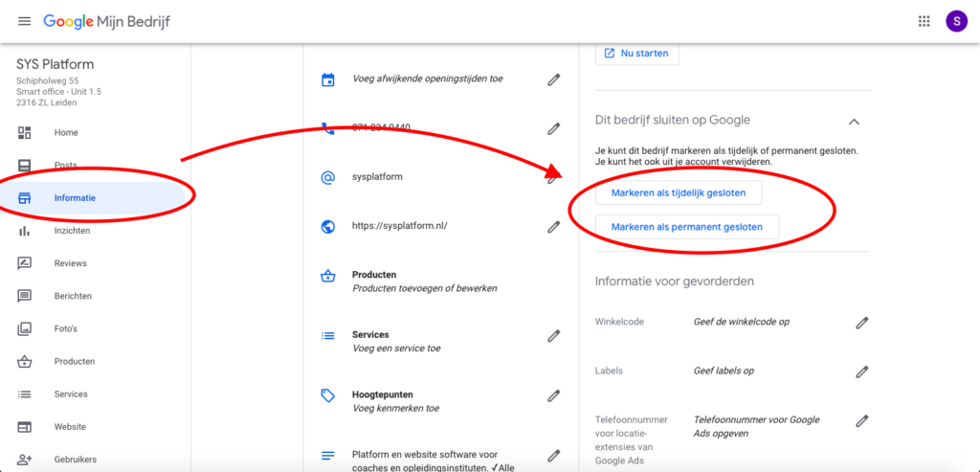This screenshot has height=472, width=980.
Task: Open the Google apps grid
Action: tap(924, 21)
